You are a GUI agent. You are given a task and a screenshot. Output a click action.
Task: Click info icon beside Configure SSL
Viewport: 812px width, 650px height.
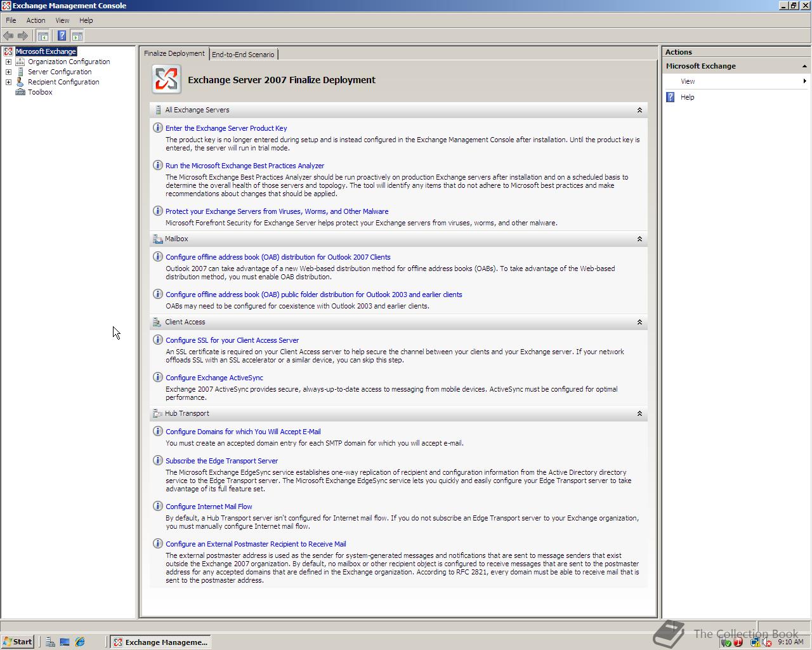coord(158,340)
